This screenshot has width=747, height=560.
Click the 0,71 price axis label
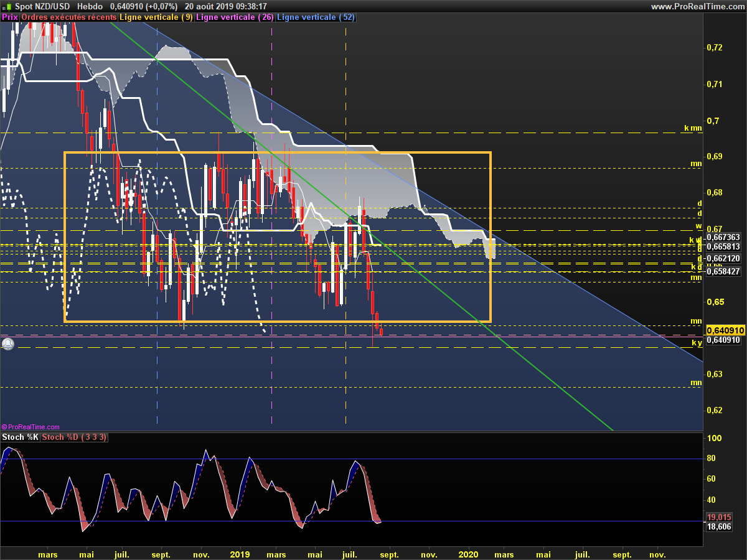715,84
